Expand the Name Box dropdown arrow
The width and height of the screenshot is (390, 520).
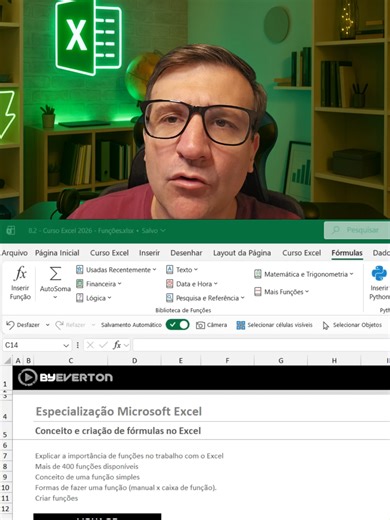[66, 345]
